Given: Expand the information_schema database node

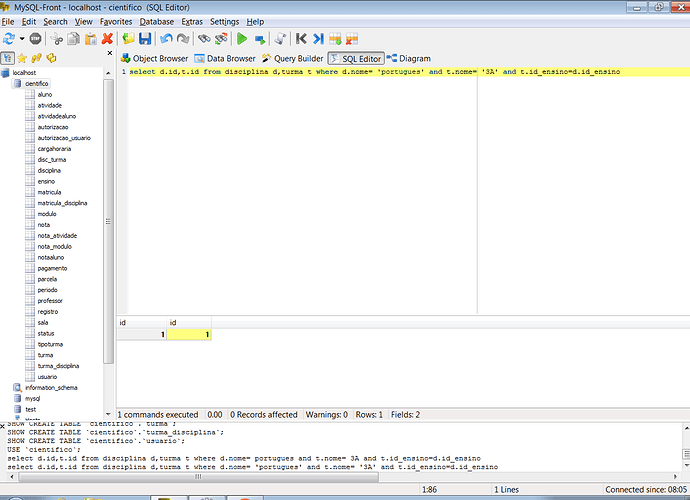Looking at the screenshot, I should pyautogui.click(x=50, y=387).
